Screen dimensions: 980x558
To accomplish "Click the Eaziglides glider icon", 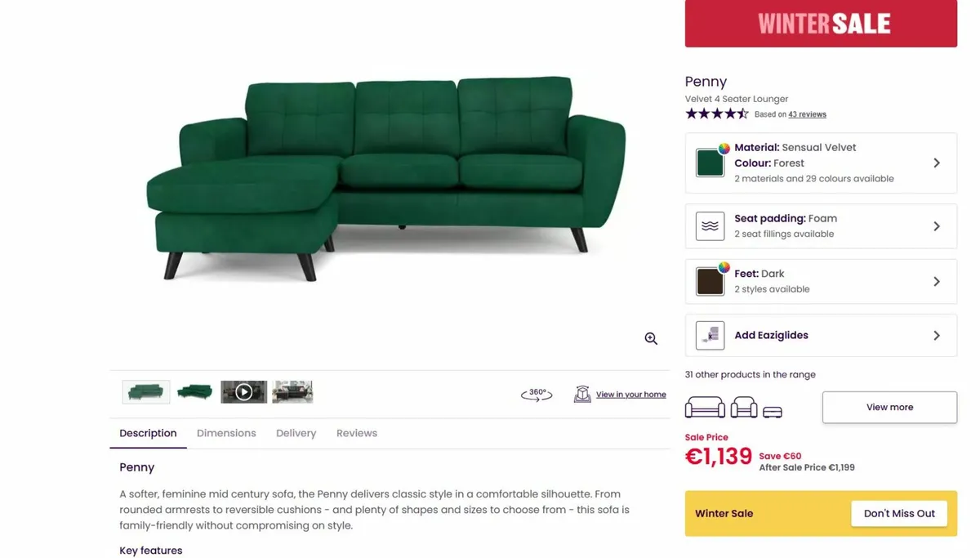I will point(709,335).
